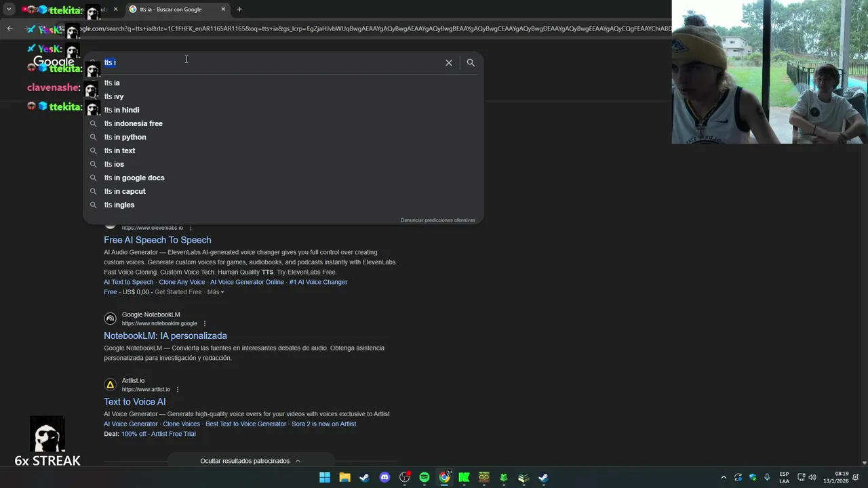Open the green Kick app in the taskbar
Viewport: 868px width, 488px height.
click(x=464, y=477)
